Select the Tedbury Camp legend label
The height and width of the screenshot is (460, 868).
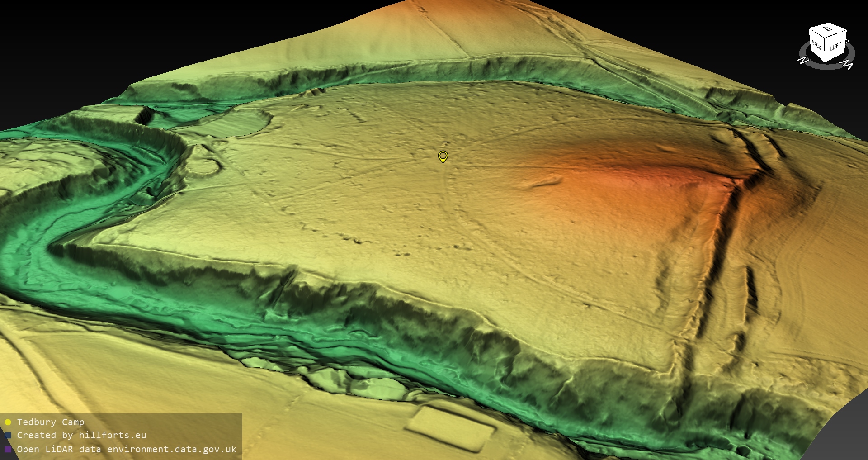(51, 422)
